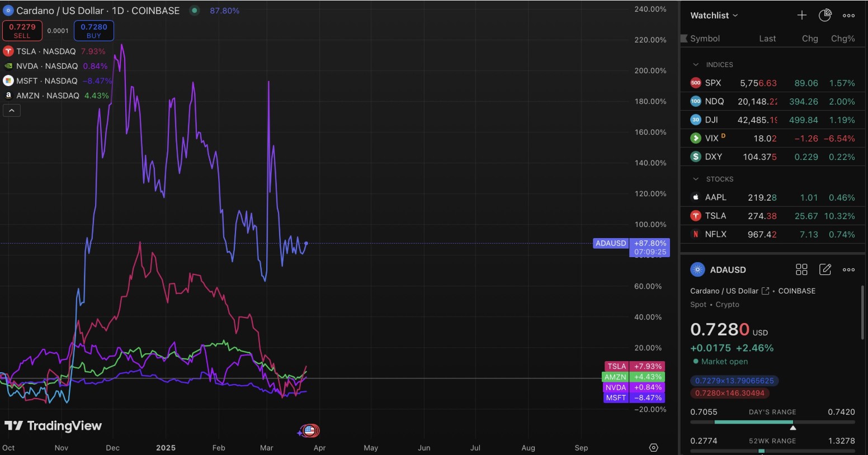Select the VIX row in watchlist
Screen dimensions: 868x455
(772, 138)
